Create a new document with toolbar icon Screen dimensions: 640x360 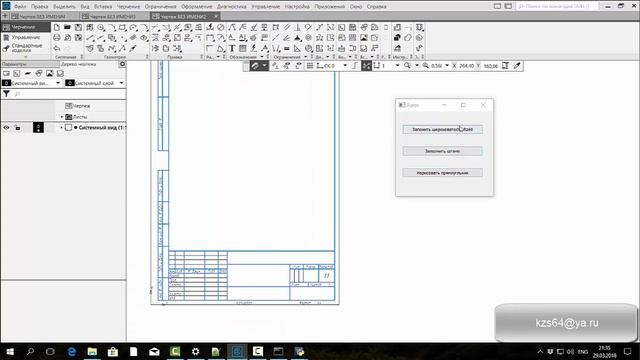[x=56, y=27]
